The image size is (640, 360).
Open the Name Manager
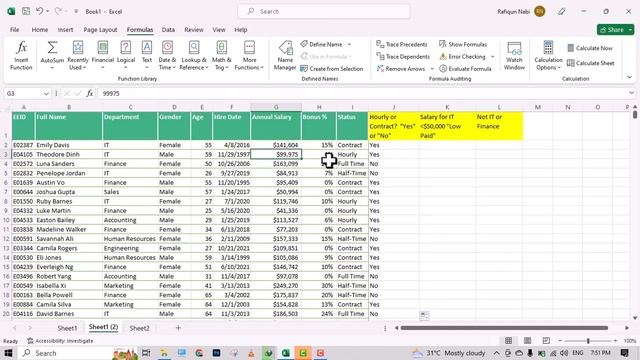pyautogui.click(x=285, y=56)
